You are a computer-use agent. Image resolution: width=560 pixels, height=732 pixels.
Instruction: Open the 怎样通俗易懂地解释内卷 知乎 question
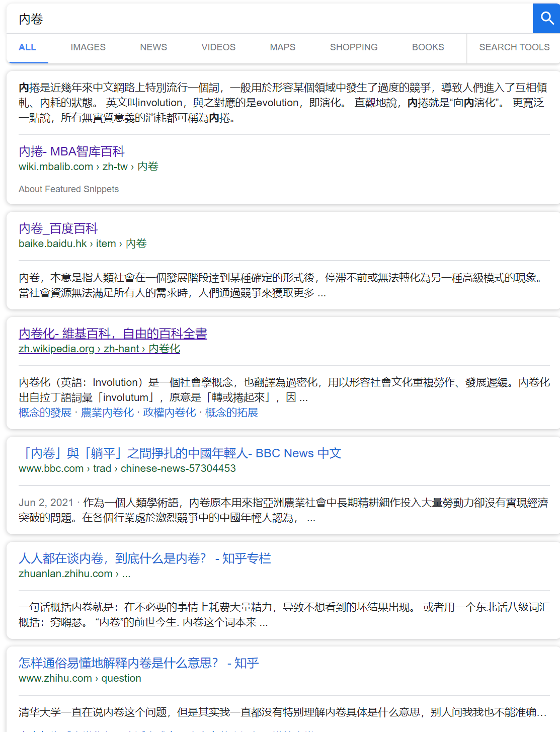138,663
